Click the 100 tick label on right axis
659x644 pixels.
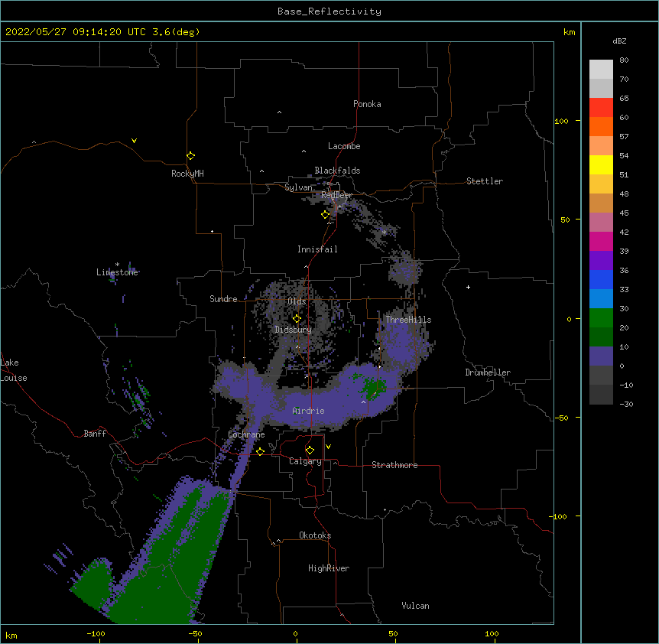point(561,121)
